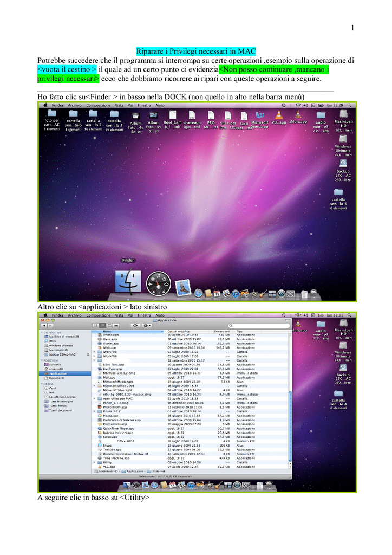Screen dimensions: 392x555
Task: Click Quick Look eye button in Finder toolbar
Action: pyautogui.click(x=135, y=325)
